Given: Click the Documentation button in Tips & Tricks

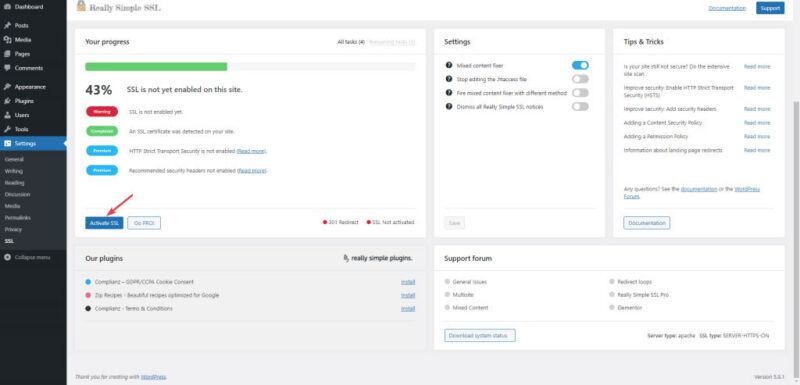Looking at the screenshot, I should point(646,223).
